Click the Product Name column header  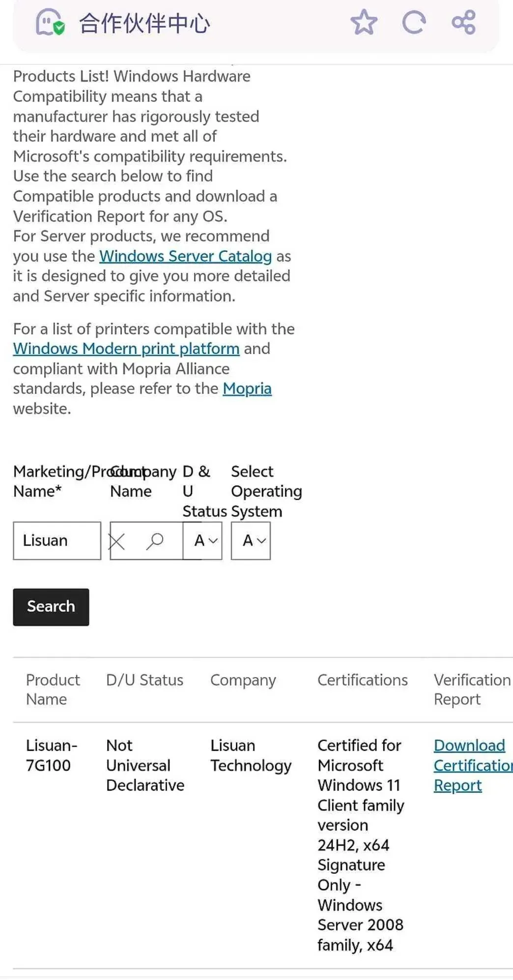coord(53,689)
